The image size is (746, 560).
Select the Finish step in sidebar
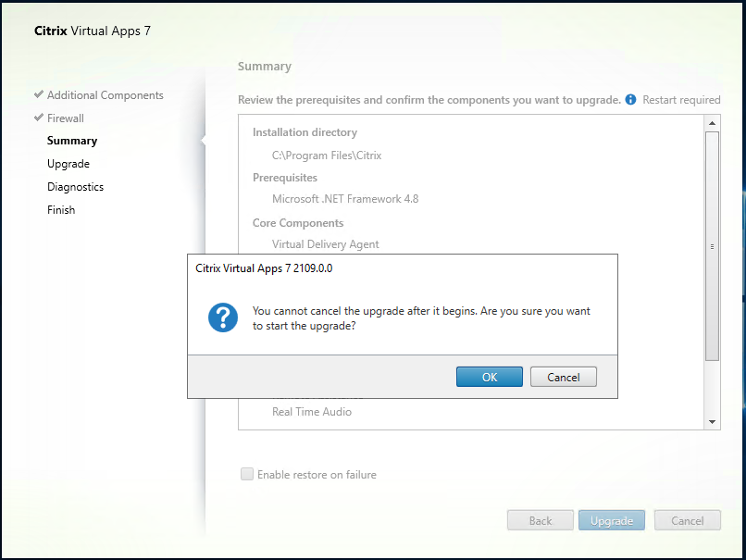coord(61,210)
